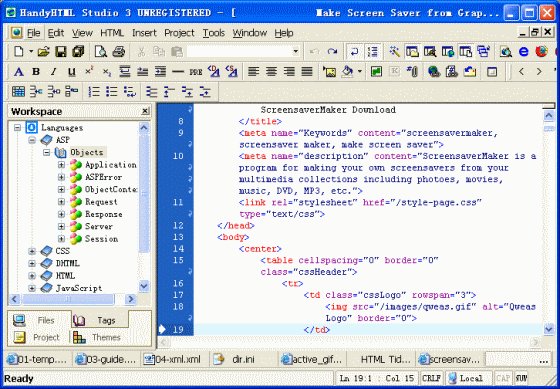Screen dimensions: 560x389
Task: Insert hyperlink globe icon
Action: tap(434, 72)
